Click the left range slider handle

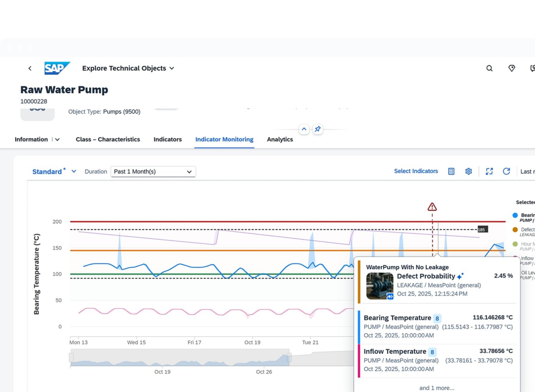(71, 357)
